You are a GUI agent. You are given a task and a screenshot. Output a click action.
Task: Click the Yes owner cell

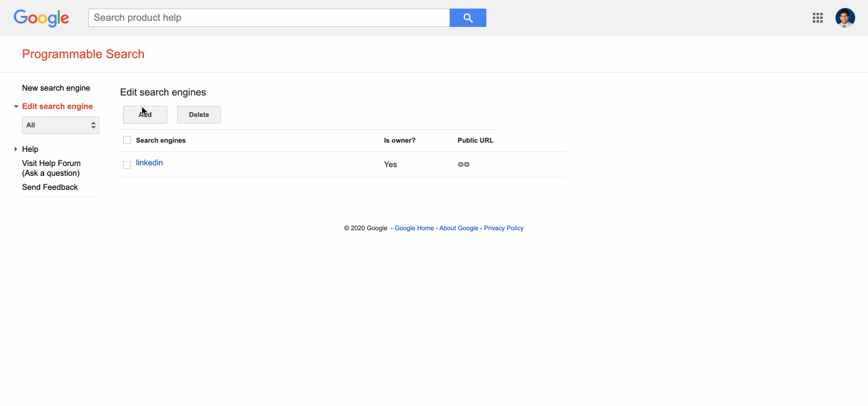point(390,165)
